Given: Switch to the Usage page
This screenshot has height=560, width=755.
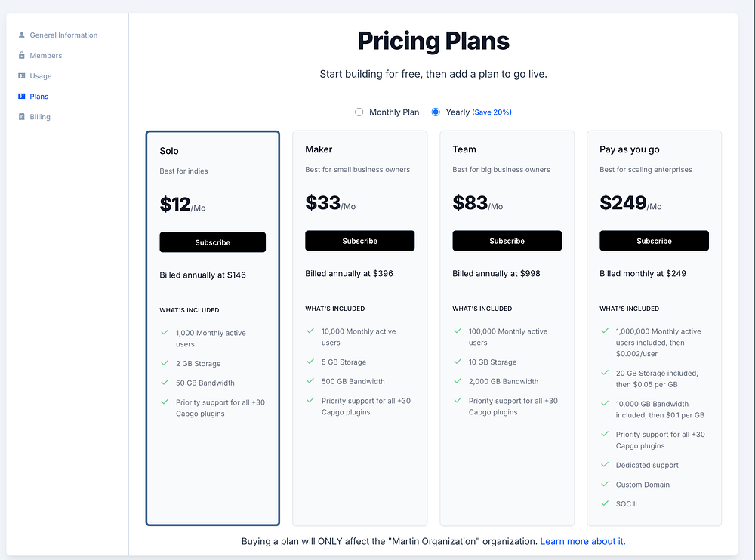Looking at the screenshot, I should [41, 76].
